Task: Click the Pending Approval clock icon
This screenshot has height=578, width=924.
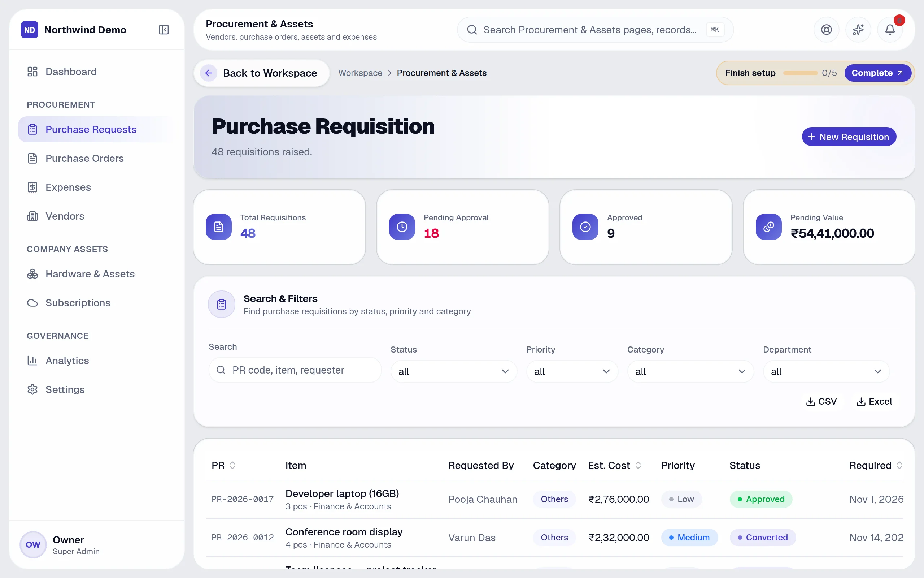Action: click(x=402, y=227)
